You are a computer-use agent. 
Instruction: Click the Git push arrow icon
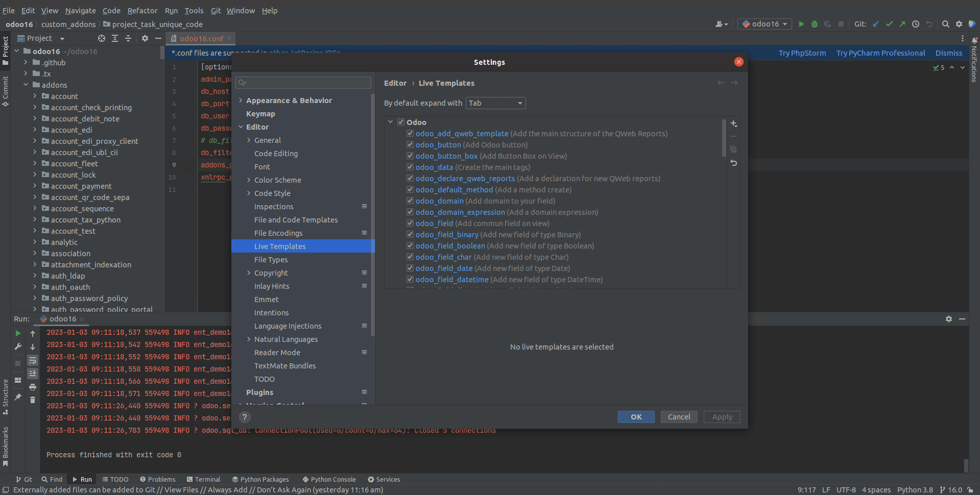tap(902, 24)
